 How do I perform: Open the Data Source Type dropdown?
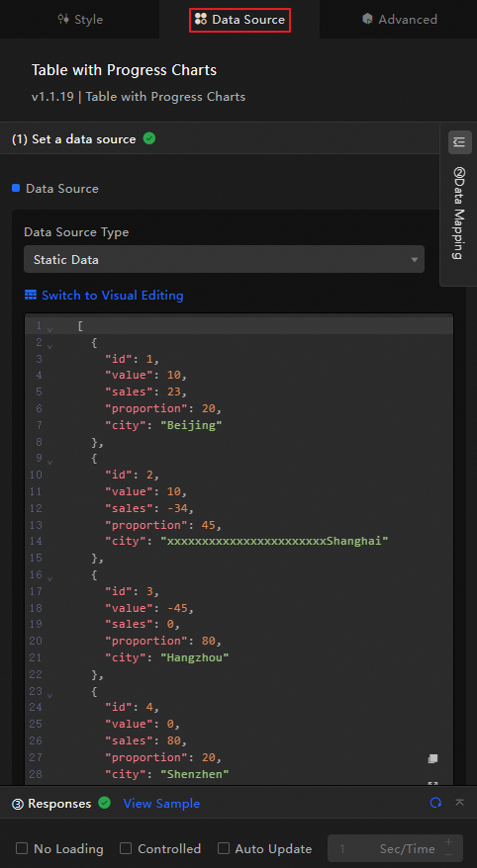tap(224, 259)
